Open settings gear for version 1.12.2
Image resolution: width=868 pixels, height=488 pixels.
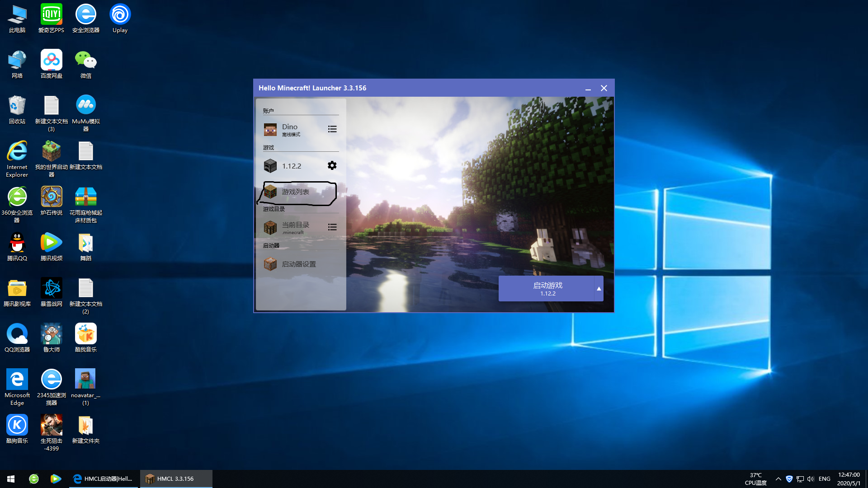tap(332, 166)
